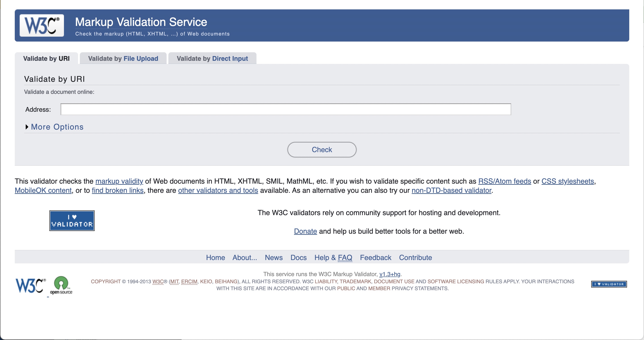644x340 pixels.
Task: Click the PUBLIC privacy statement link
Action: point(346,289)
